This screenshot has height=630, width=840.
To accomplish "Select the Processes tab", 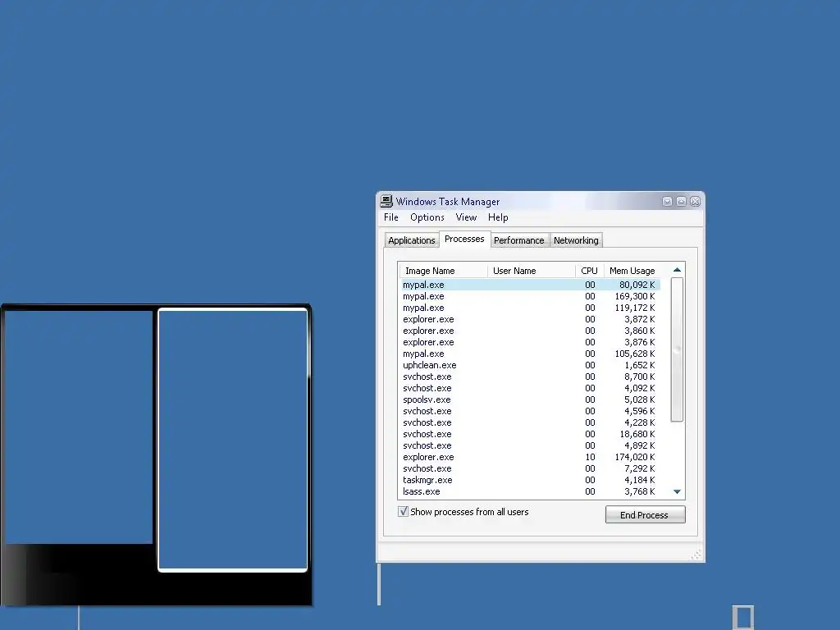I will [x=464, y=239].
